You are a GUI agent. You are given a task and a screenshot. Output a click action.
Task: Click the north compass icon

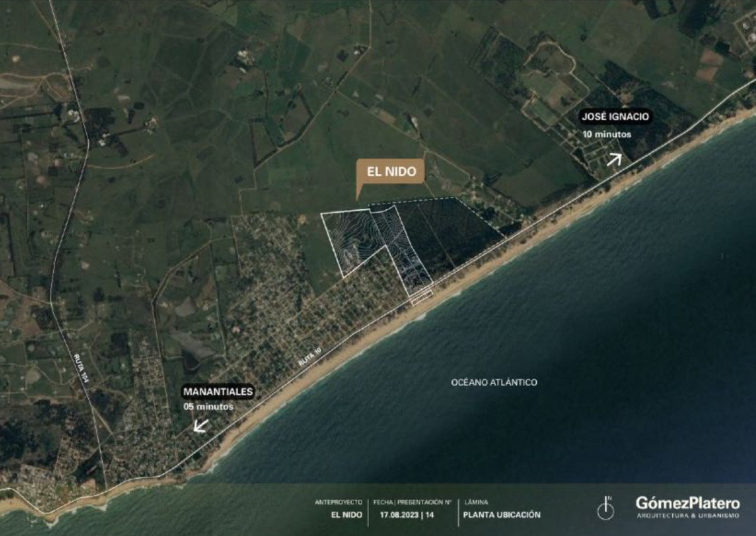(x=605, y=508)
